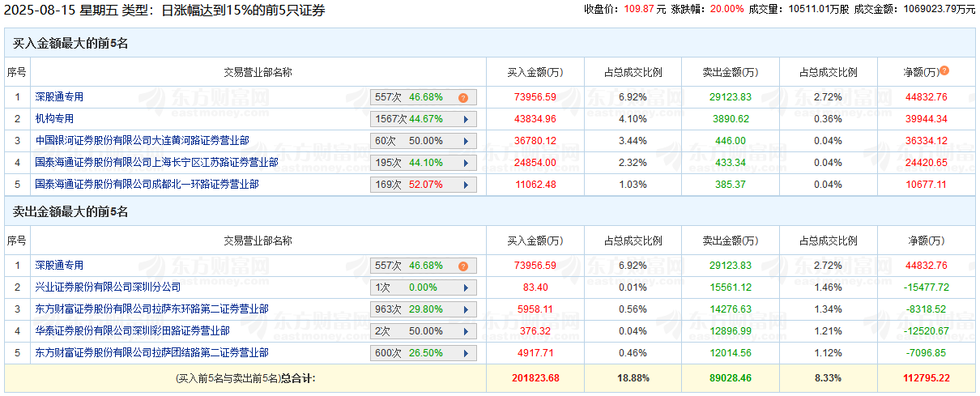Viewport: 980px width, 396px height.
Task: Open 东方财富证券拉萨东环路第二营业部 link
Action: 151,309
